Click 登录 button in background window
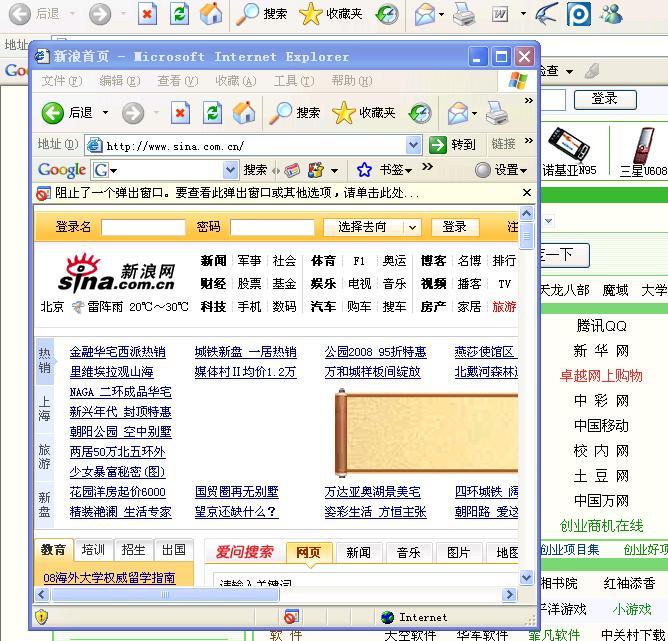 (x=605, y=99)
